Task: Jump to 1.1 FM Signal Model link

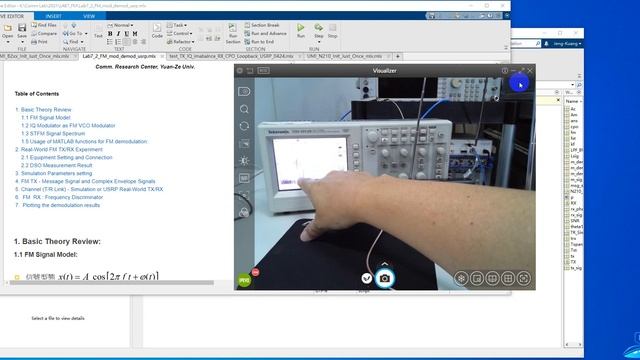Action: point(46,118)
